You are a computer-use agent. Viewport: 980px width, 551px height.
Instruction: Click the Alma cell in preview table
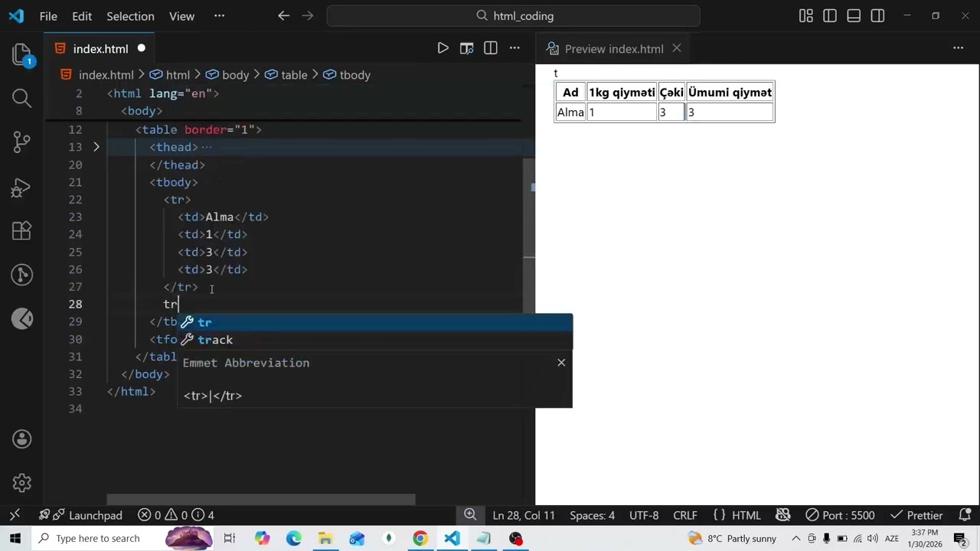(x=570, y=112)
